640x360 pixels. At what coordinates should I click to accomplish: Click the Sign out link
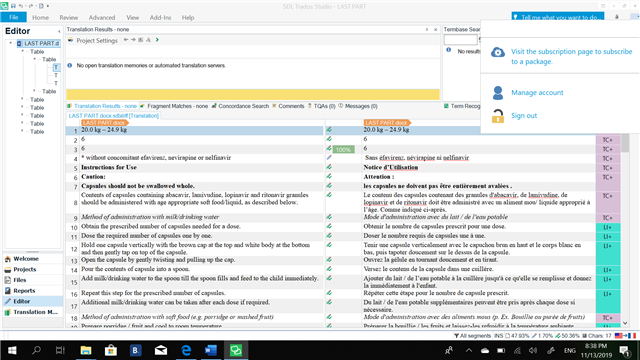click(524, 116)
